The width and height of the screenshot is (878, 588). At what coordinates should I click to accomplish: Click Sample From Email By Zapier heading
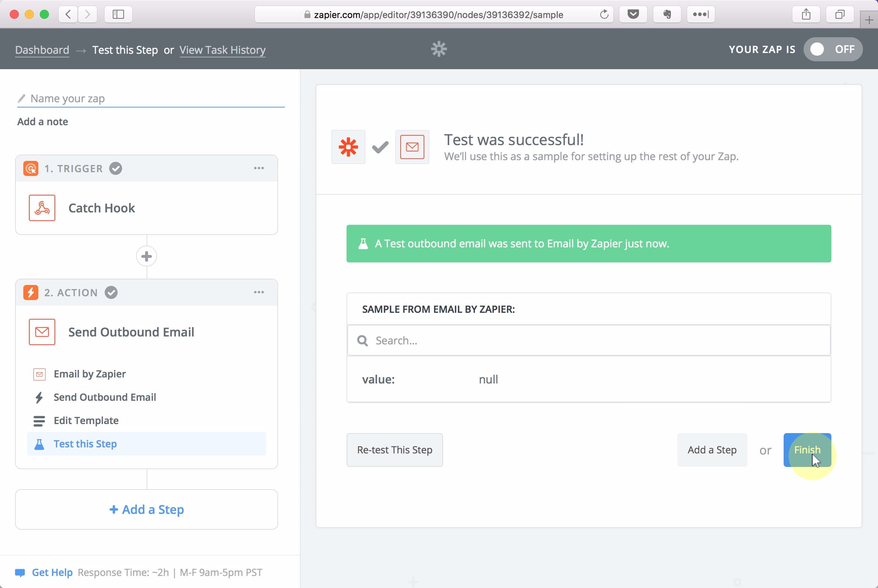(438, 309)
